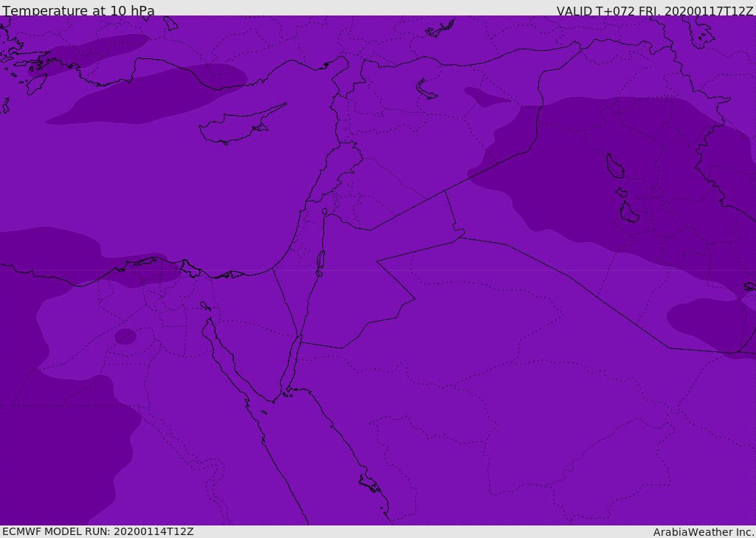
Task: Click the small dark patch east of Lake Assad
Action: pos(484,97)
